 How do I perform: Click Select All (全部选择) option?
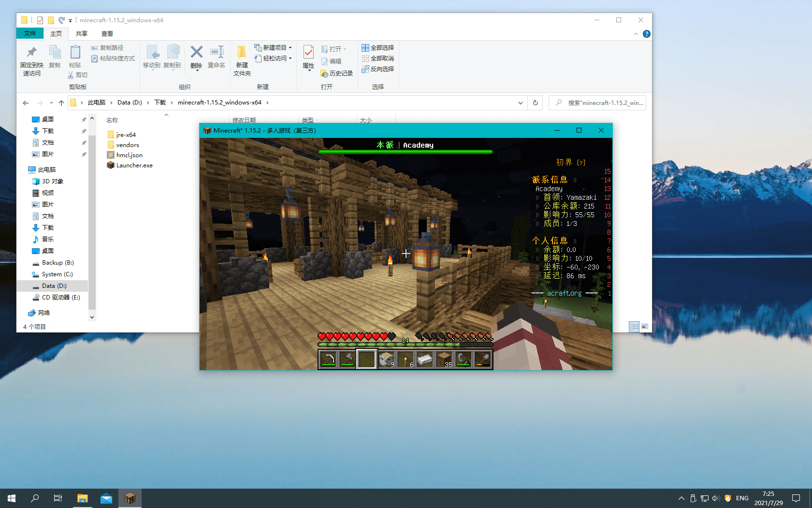[x=378, y=48]
